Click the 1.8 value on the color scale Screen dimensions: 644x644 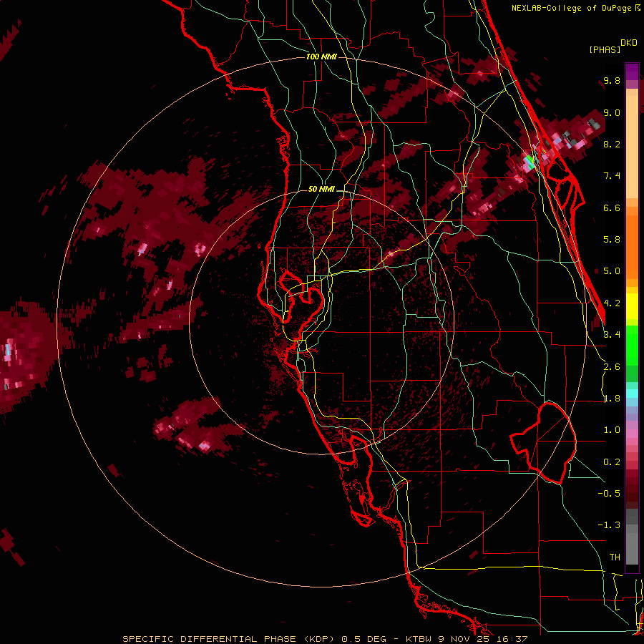(612, 399)
